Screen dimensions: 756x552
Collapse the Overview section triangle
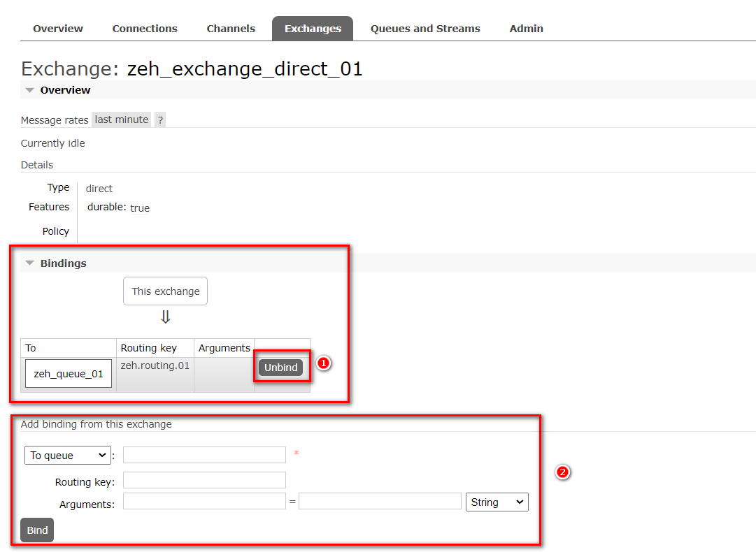[30, 90]
